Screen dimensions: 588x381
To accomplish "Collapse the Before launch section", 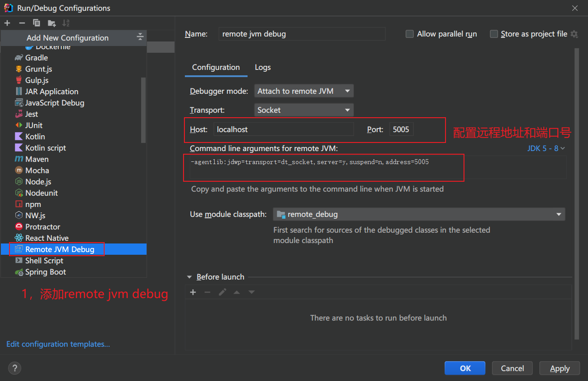I will 189,277.
